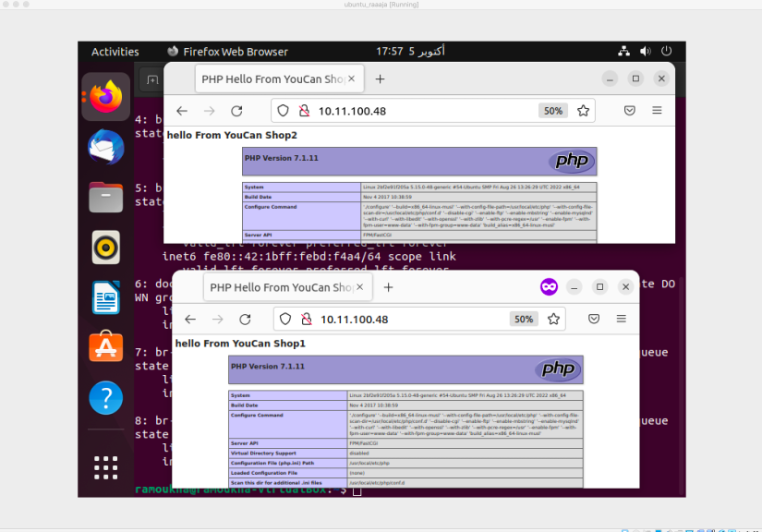The image size is (762, 532).
Task: Click the 'Build Date' row in Shop1 window
Action: pyautogui.click(x=405, y=405)
